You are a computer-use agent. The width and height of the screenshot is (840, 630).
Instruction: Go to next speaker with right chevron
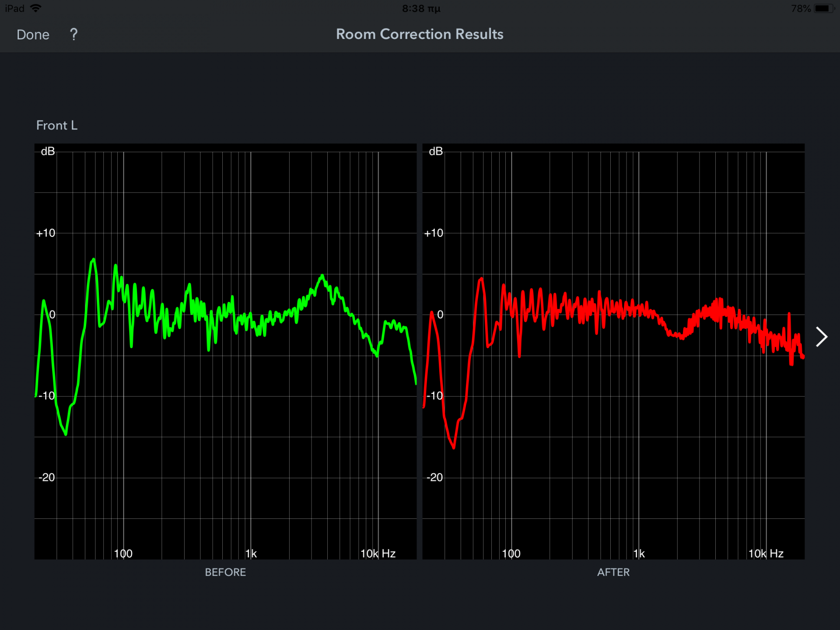pyautogui.click(x=821, y=337)
